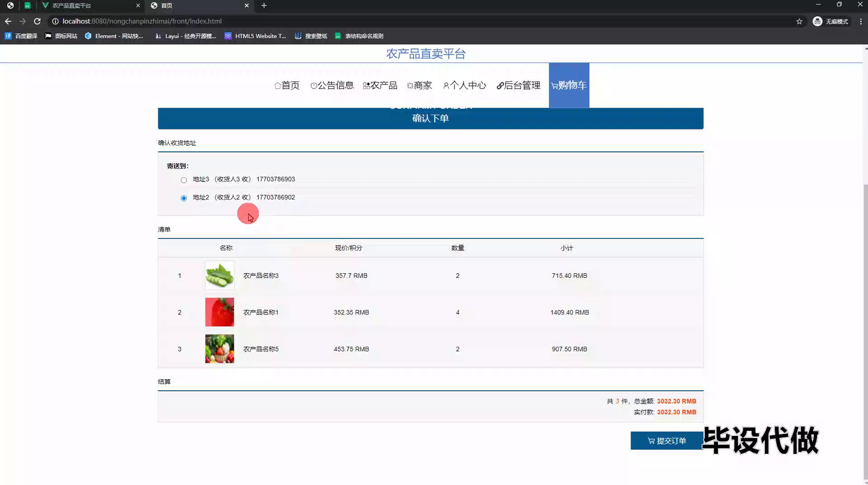
Task: Open 公告信息 navigation item
Action: point(332,86)
